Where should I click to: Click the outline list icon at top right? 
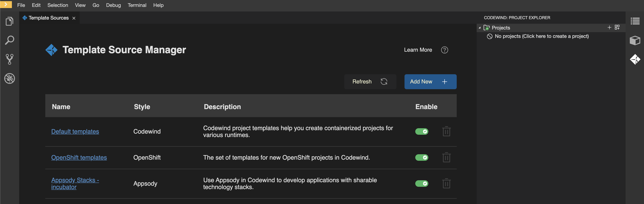pyautogui.click(x=635, y=21)
